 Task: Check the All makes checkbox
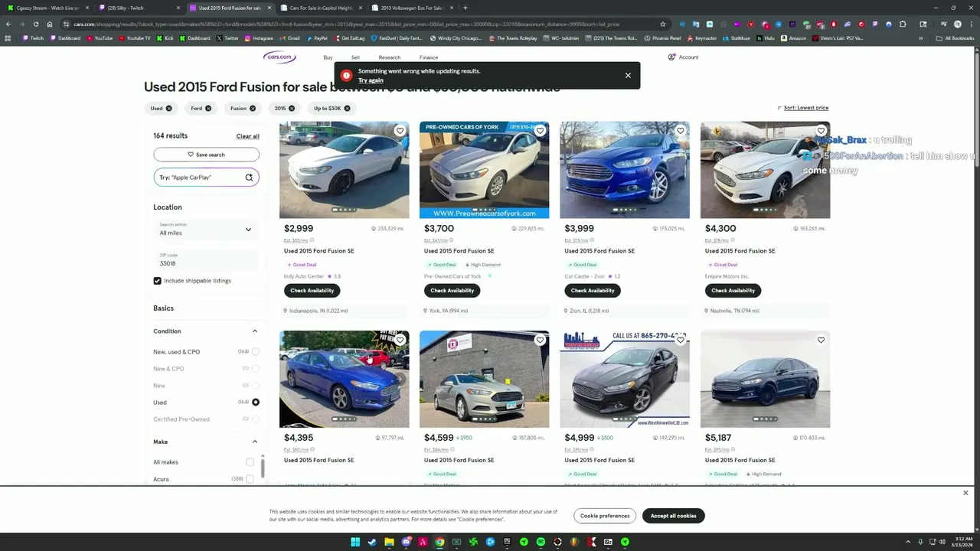250,462
